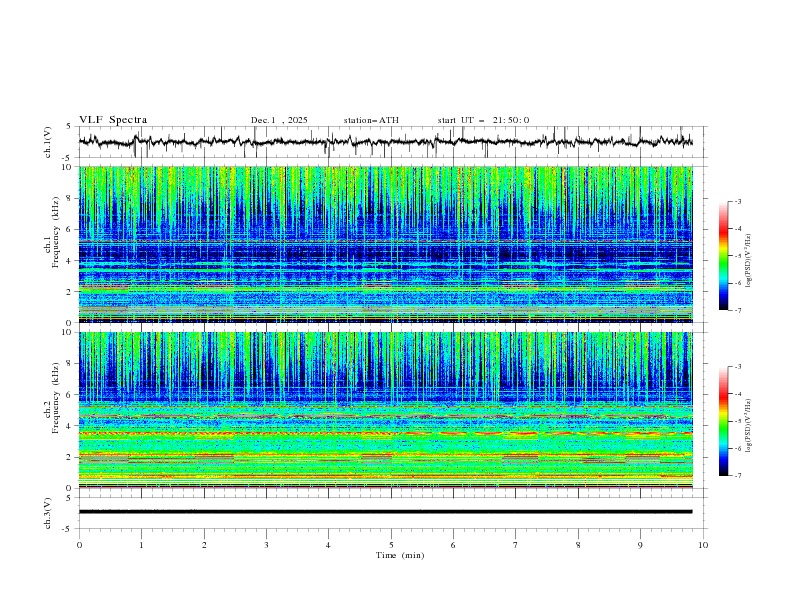The width and height of the screenshot is (792, 612).
Task: Select the "start UT = 21:50:0" text
Action: pyautogui.click(x=483, y=120)
